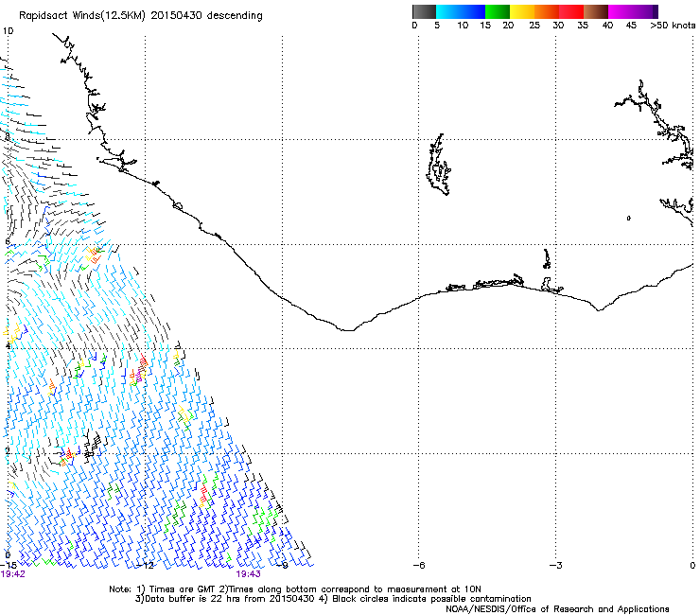Image resolution: width=700 pixels, height=615 pixels.
Task: Click the '-15' longitude axis label
Action: tap(9, 566)
